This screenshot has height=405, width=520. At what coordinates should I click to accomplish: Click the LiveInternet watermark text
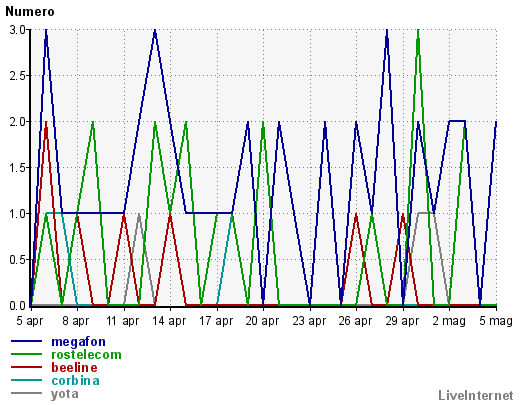click(476, 395)
